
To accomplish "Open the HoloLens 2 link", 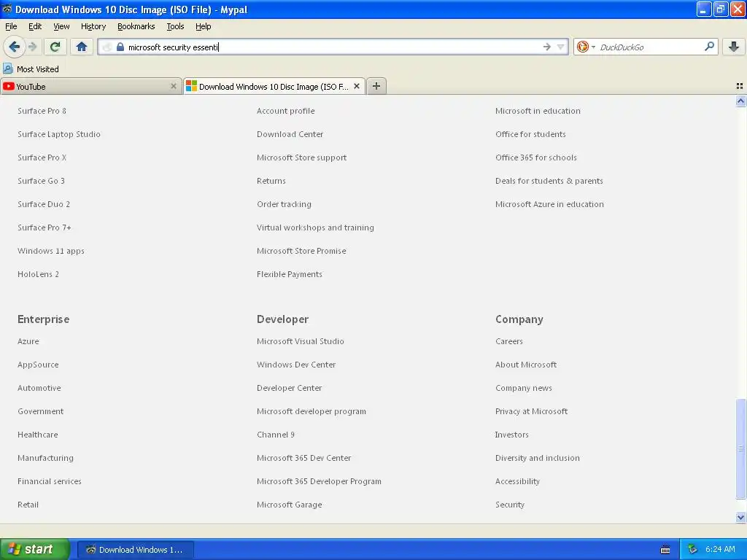I will [x=38, y=274].
